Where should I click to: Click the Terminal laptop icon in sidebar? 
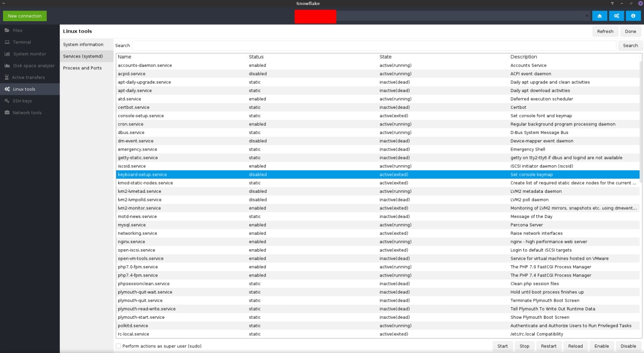pyautogui.click(x=7, y=42)
